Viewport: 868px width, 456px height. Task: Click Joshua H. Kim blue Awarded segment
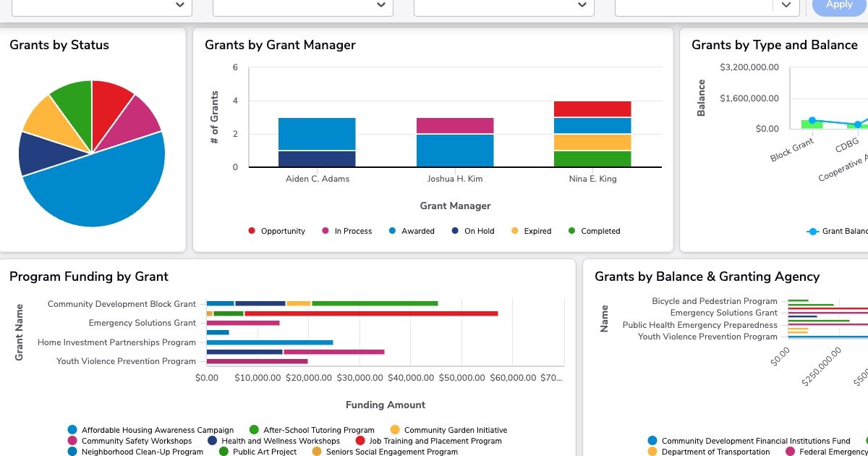(455, 151)
